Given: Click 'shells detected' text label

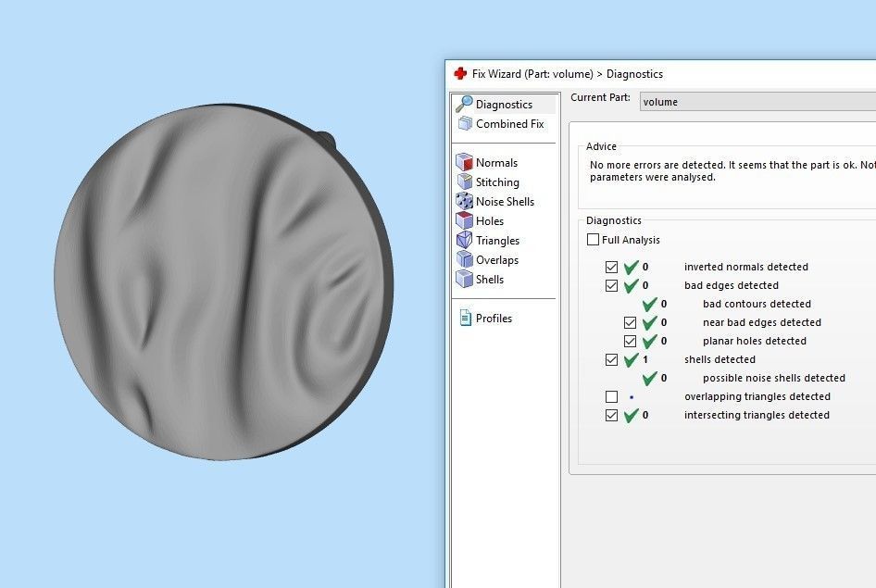Looking at the screenshot, I should 720,359.
